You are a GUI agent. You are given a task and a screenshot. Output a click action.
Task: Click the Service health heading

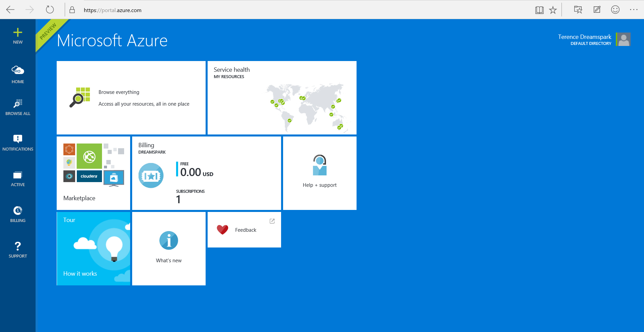pyautogui.click(x=232, y=70)
